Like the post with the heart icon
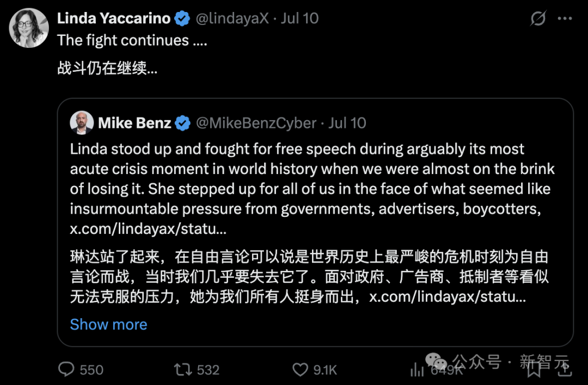Viewport: 588px width, 385px height. [300, 370]
